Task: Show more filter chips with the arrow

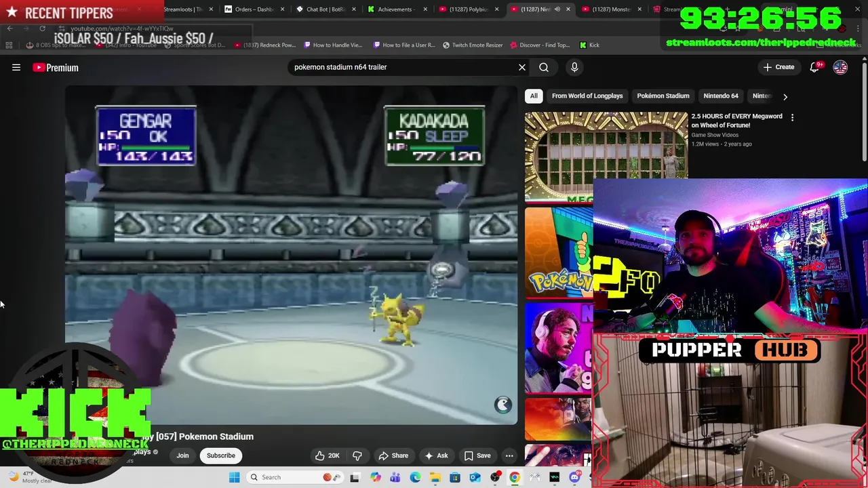Action: click(x=785, y=96)
